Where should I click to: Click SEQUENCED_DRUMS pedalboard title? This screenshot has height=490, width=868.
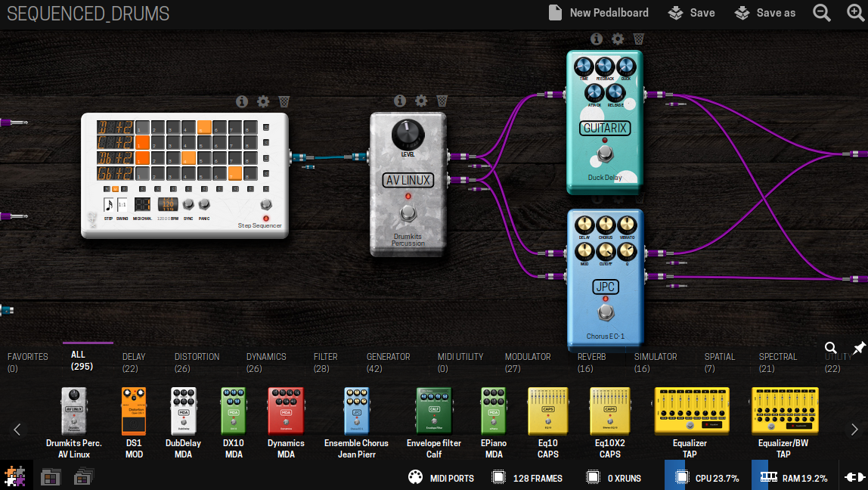click(x=88, y=14)
